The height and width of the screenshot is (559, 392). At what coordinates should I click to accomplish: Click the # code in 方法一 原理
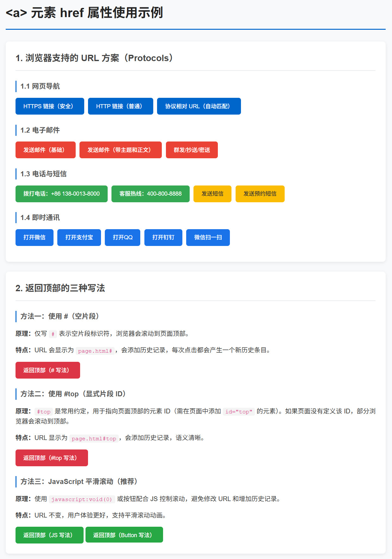(53, 334)
